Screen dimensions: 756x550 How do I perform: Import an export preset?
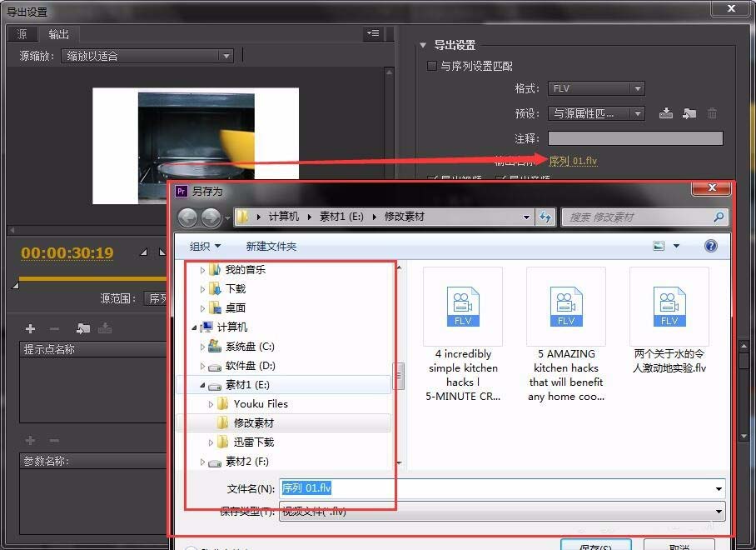[689, 113]
